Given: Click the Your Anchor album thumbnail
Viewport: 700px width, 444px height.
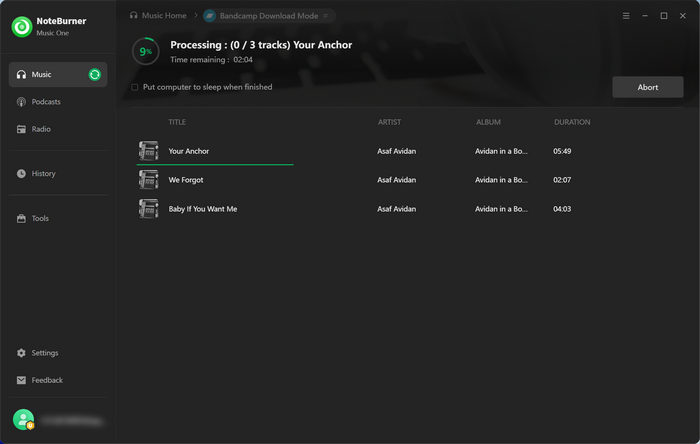Looking at the screenshot, I should [148, 151].
